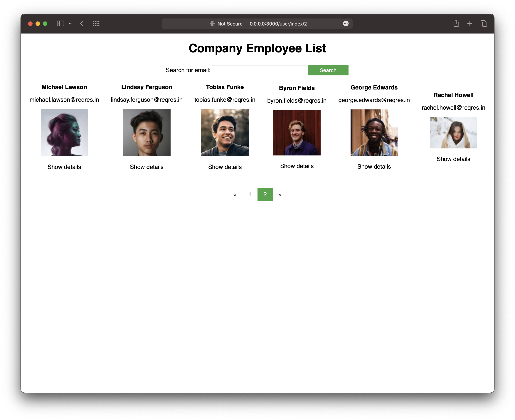Click the Share icon

pos(456,23)
